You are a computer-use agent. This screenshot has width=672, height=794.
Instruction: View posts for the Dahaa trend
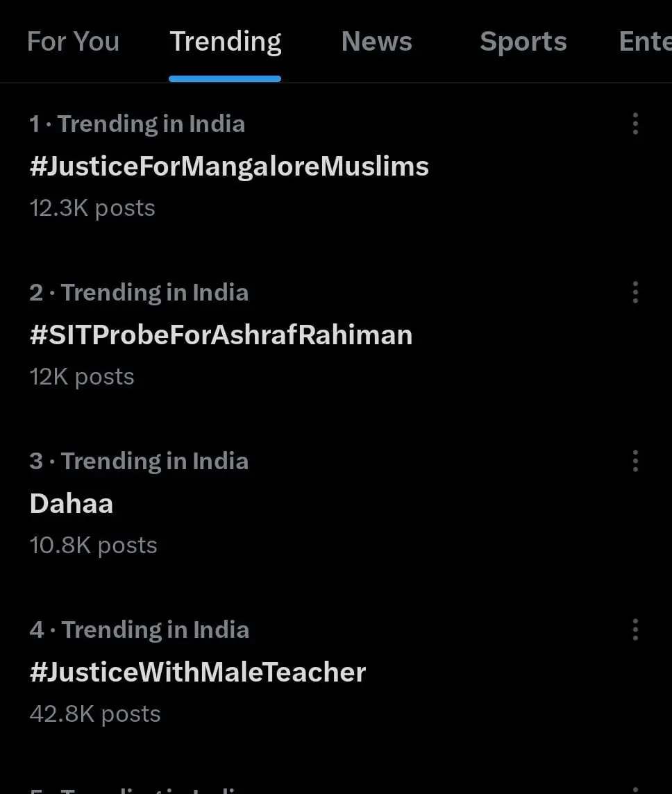[x=72, y=504]
